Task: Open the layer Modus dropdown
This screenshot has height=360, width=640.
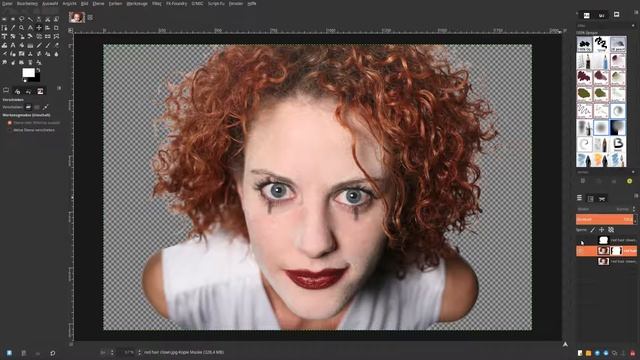Action: tap(605, 209)
